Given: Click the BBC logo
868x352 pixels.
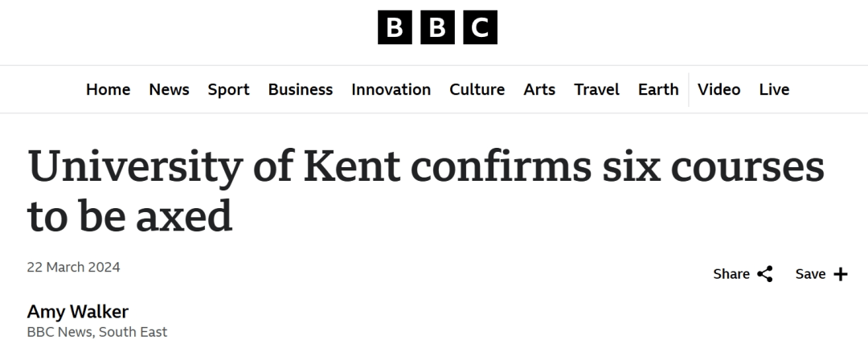Looking at the screenshot, I should point(437,27).
